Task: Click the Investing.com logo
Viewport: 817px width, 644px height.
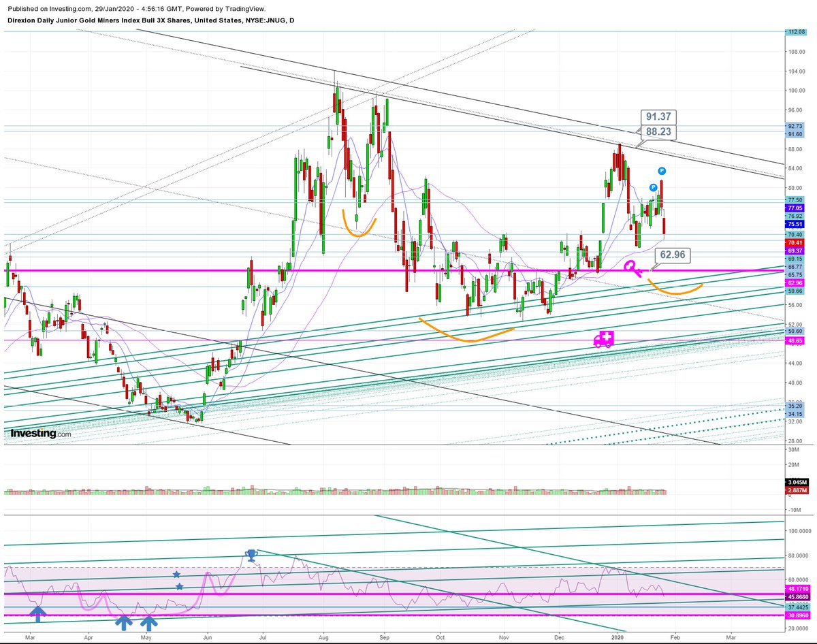Action: 40,434
